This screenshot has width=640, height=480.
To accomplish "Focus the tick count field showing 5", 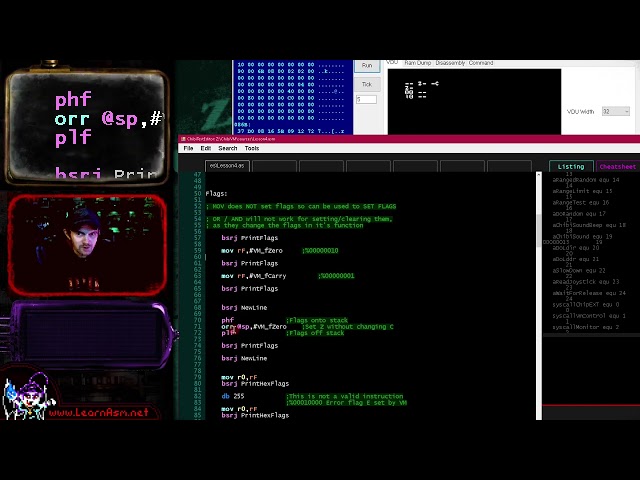I will tap(366, 100).
